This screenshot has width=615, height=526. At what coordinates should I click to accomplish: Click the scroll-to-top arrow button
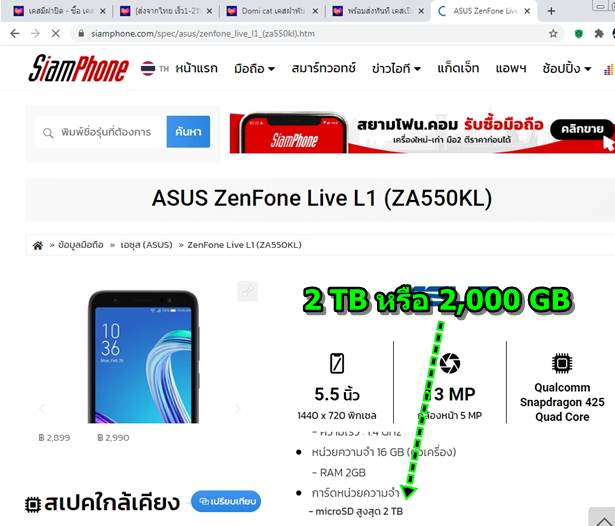click(x=603, y=519)
